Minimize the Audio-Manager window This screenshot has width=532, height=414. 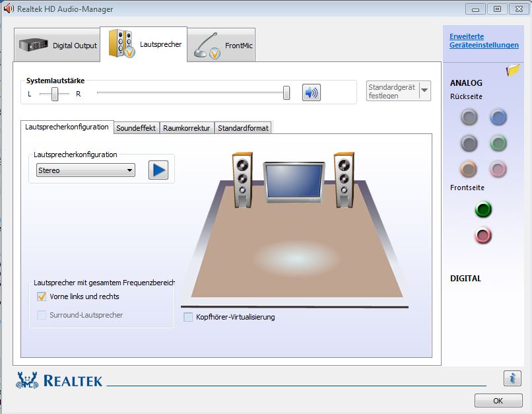tap(476, 9)
